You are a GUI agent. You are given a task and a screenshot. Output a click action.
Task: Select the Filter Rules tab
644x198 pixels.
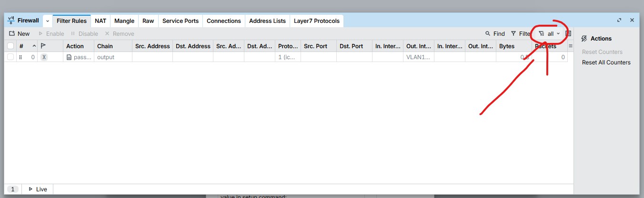pyautogui.click(x=71, y=21)
